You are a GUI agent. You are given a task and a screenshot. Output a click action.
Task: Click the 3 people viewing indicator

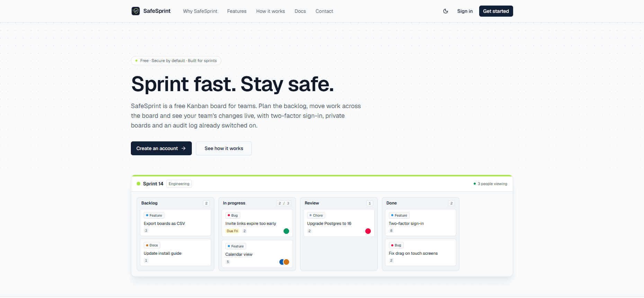490,184
